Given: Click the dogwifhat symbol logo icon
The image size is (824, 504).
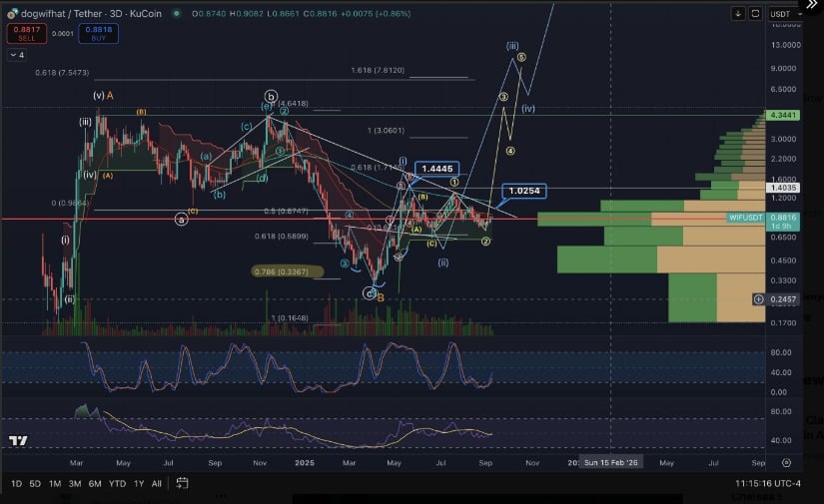Looking at the screenshot, I should click(x=12, y=14).
